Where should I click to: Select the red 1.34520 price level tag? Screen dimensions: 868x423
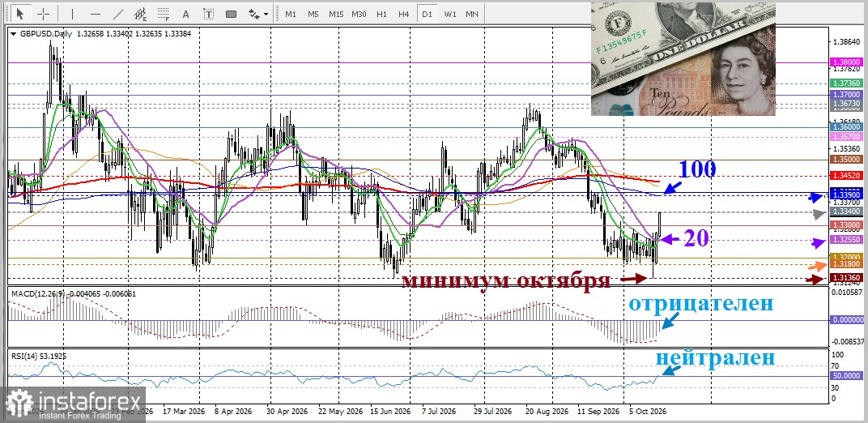click(x=847, y=176)
